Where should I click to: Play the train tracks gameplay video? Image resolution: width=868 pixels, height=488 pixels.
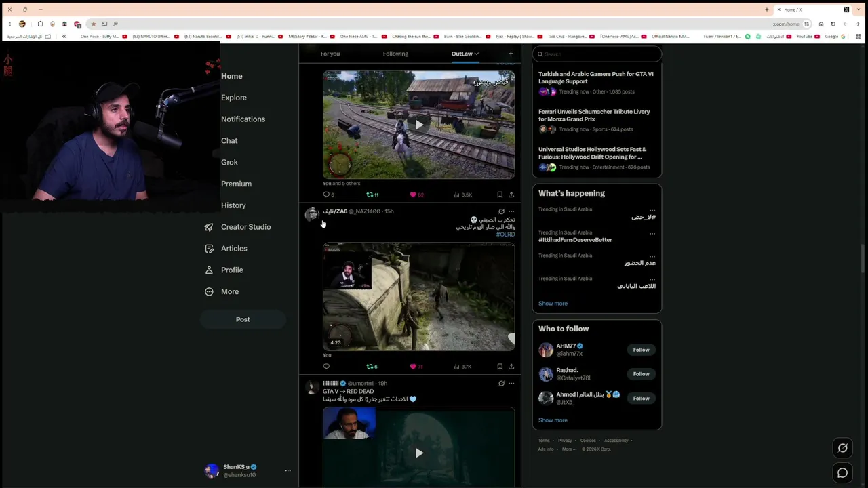[x=419, y=125]
